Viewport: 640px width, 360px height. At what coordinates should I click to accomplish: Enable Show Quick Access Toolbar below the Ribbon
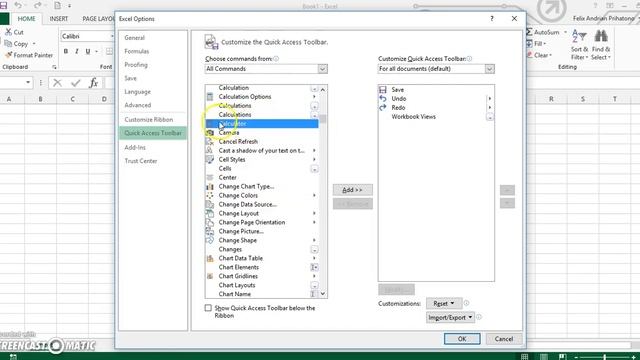(208, 308)
